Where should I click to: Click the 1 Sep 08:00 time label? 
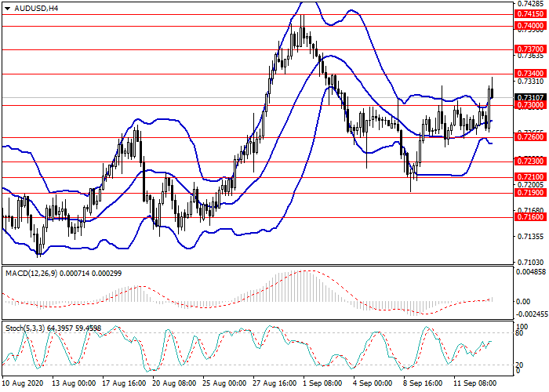click(x=322, y=384)
